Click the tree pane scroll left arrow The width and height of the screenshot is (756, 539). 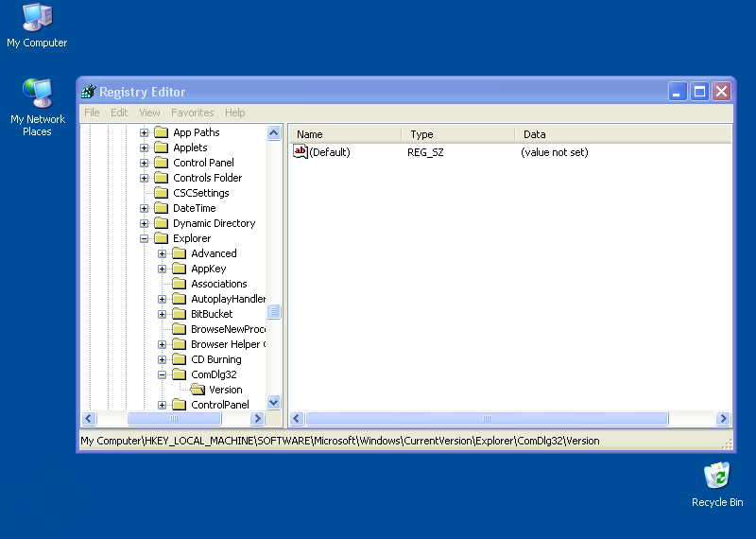[x=89, y=418]
